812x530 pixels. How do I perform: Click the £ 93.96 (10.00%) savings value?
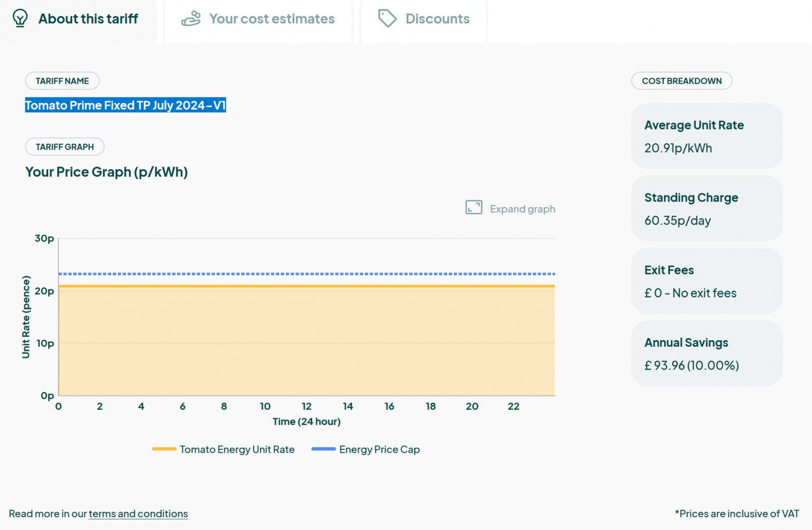[x=692, y=366]
